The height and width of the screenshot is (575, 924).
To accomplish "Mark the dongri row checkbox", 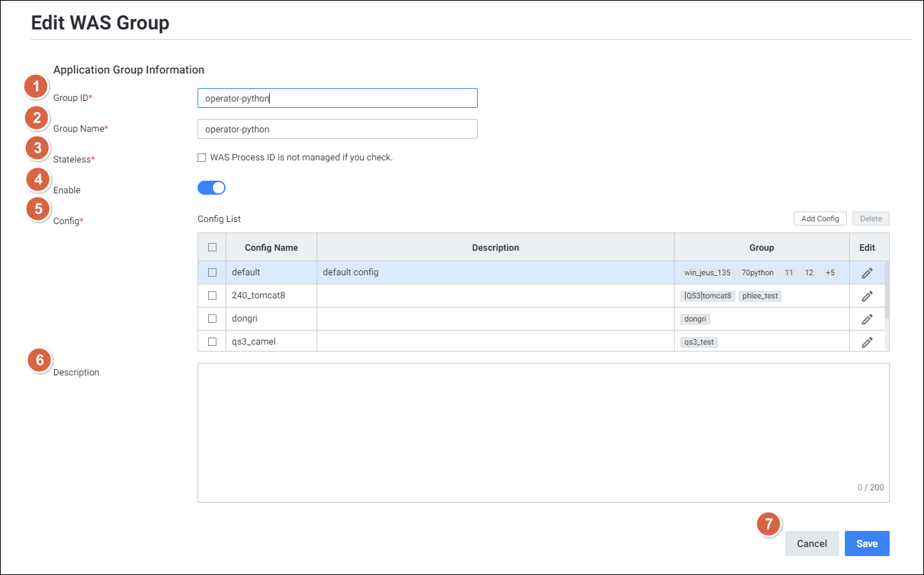I will [212, 319].
